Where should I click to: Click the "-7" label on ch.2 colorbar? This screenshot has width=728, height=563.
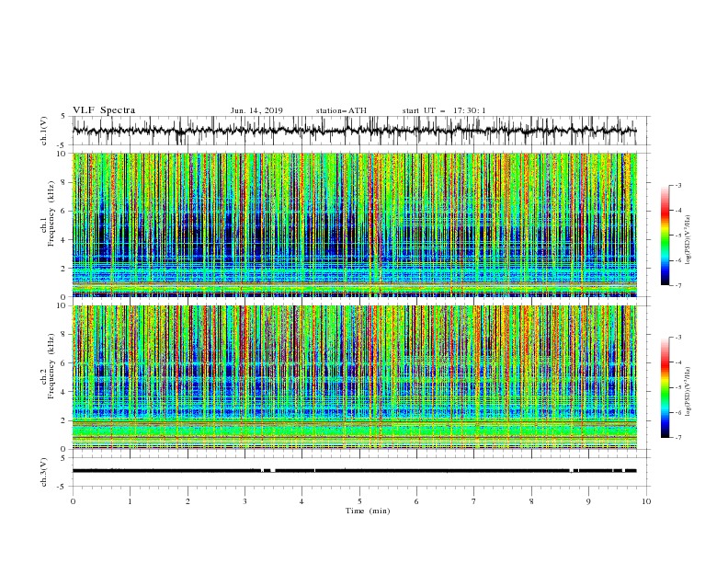pyautogui.click(x=678, y=437)
